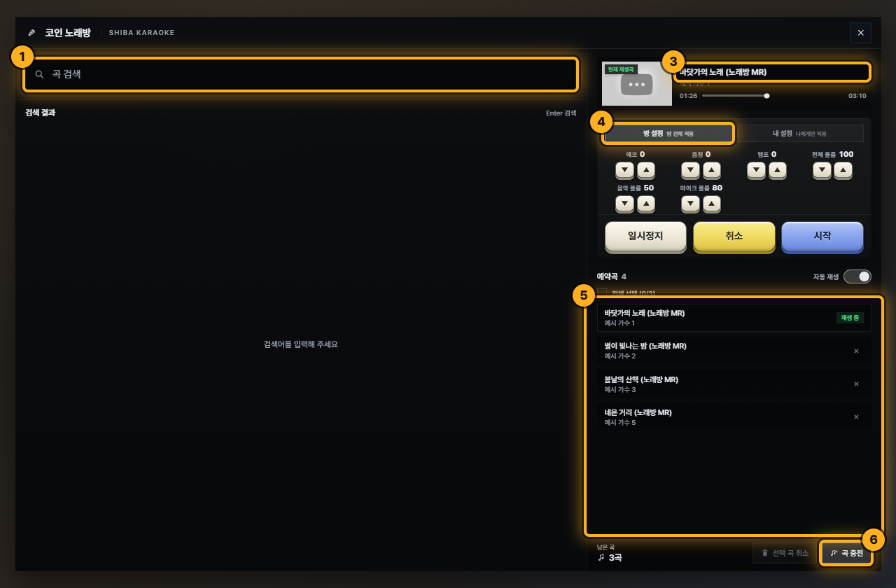Increase 템포 with the up arrow
Screen dimensions: 896x588
[778, 170]
